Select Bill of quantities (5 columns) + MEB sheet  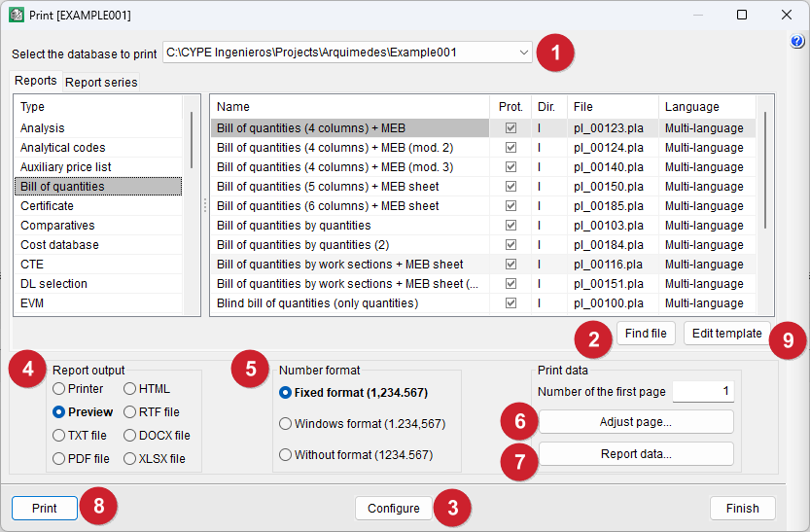pyautogui.click(x=350, y=187)
